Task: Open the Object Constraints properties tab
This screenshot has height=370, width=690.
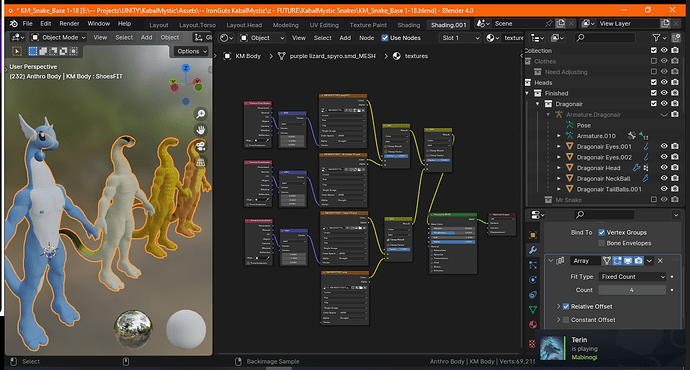Action: [533, 295]
